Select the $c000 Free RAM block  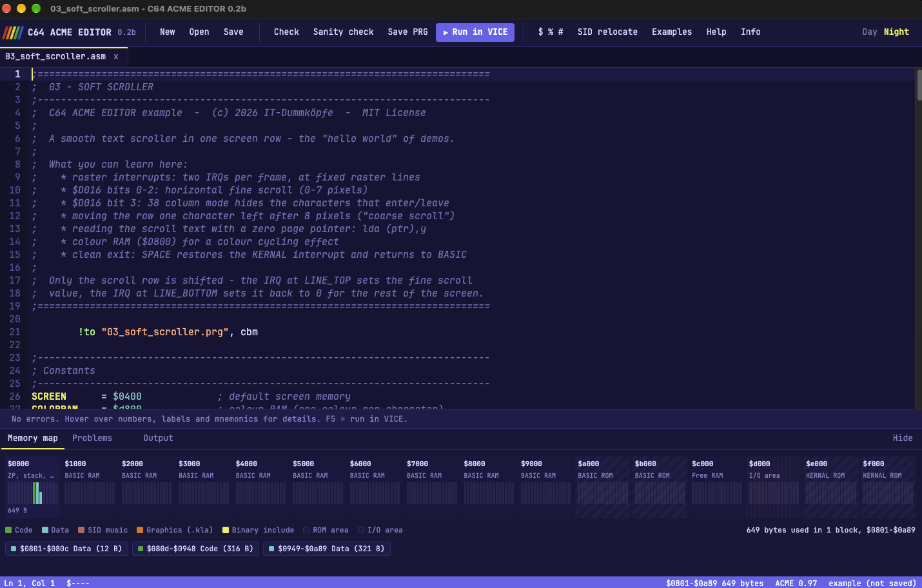click(x=716, y=487)
